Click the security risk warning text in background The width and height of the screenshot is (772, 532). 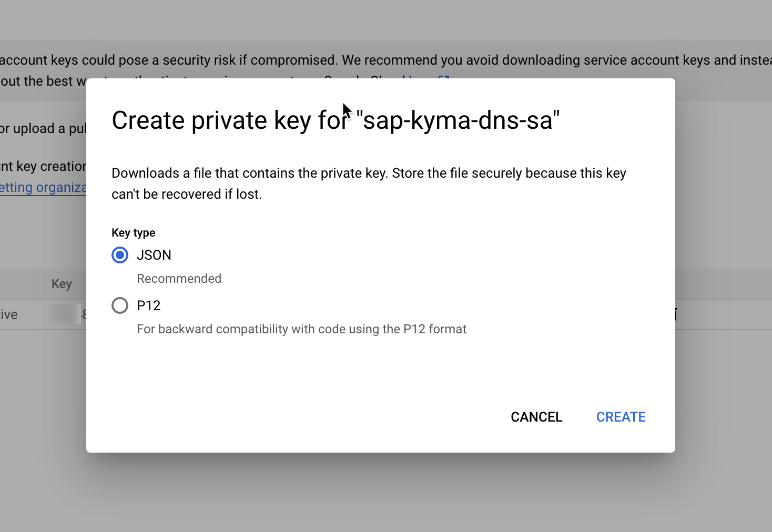386,60
